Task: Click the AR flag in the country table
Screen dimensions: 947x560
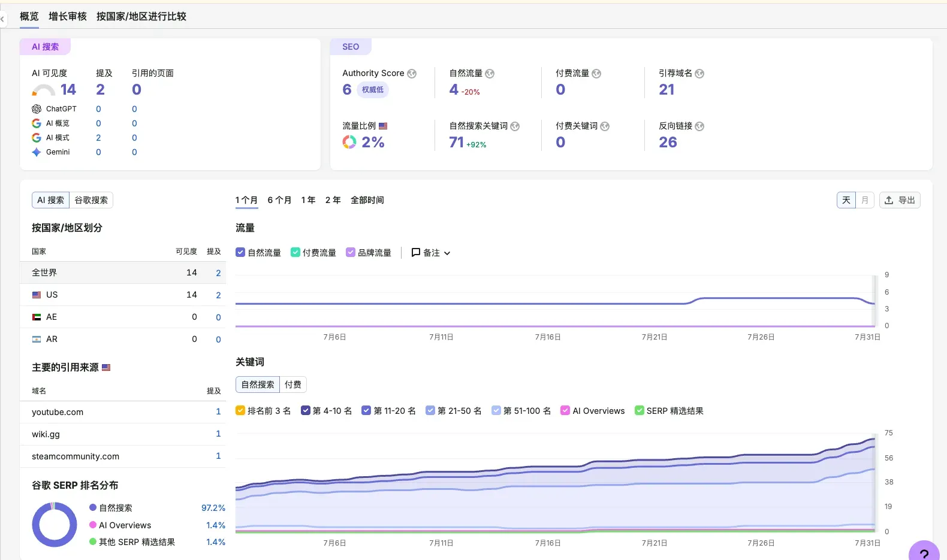Action: point(37,339)
